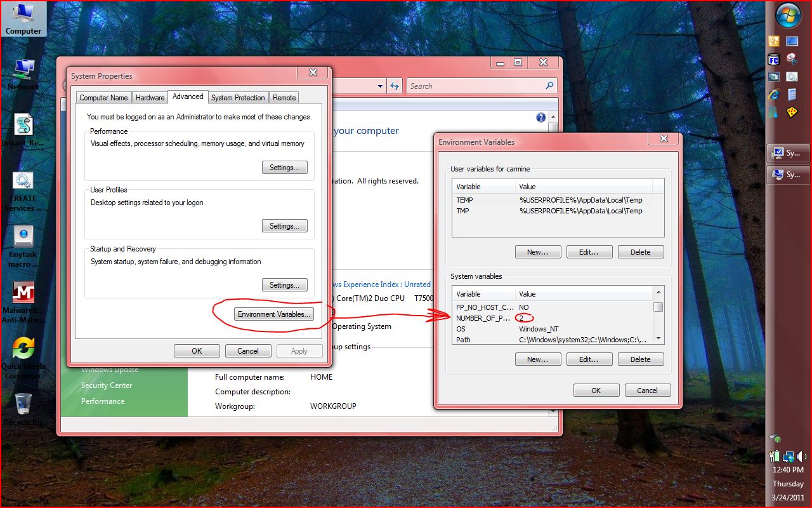Click Cancel in System Properties
This screenshot has width=812, height=508.
pos(248,351)
